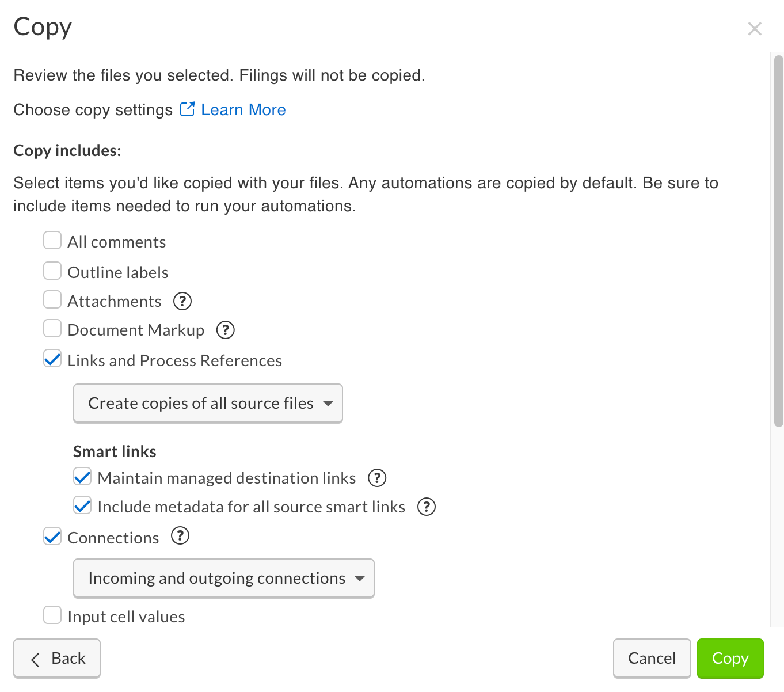
Task: Check the Input cell values box
Action: coord(52,615)
